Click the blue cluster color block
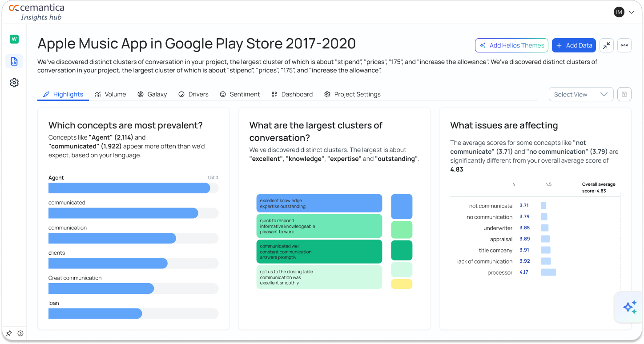 (x=402, y=207)
